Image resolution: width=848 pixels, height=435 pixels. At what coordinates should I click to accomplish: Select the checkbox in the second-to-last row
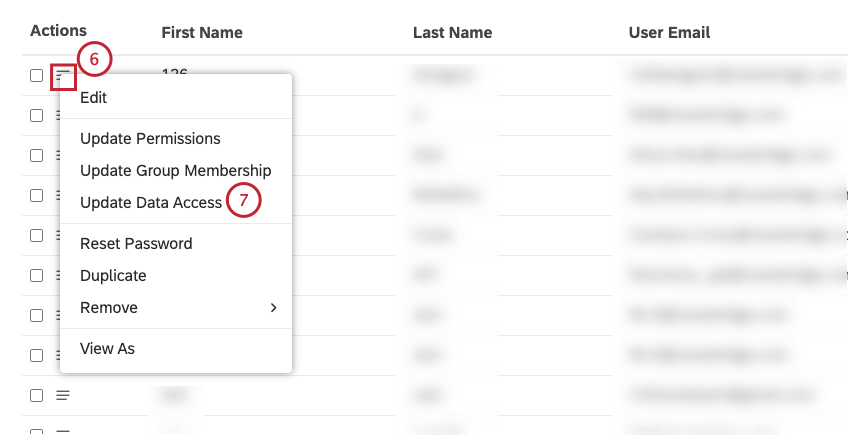click(x=36, y=395)
